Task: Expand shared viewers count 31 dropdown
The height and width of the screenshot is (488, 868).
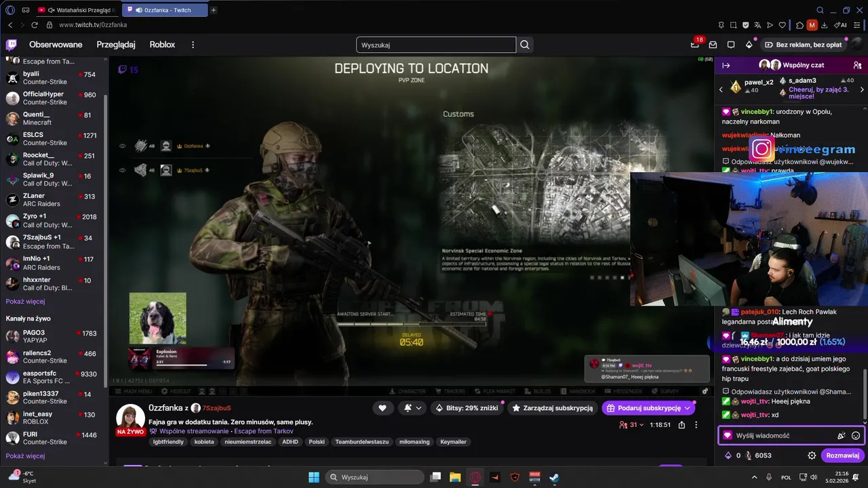Action: coord(631,425)
